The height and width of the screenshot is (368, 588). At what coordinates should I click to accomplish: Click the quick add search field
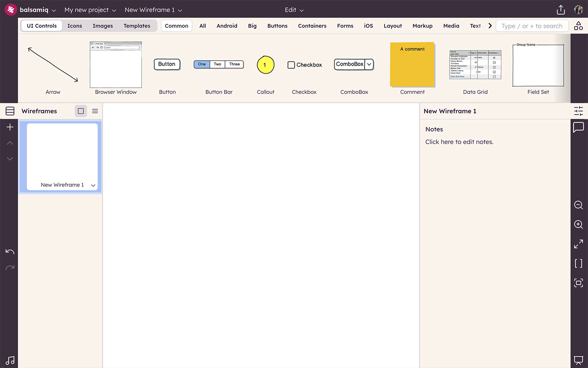click(532, 26)
